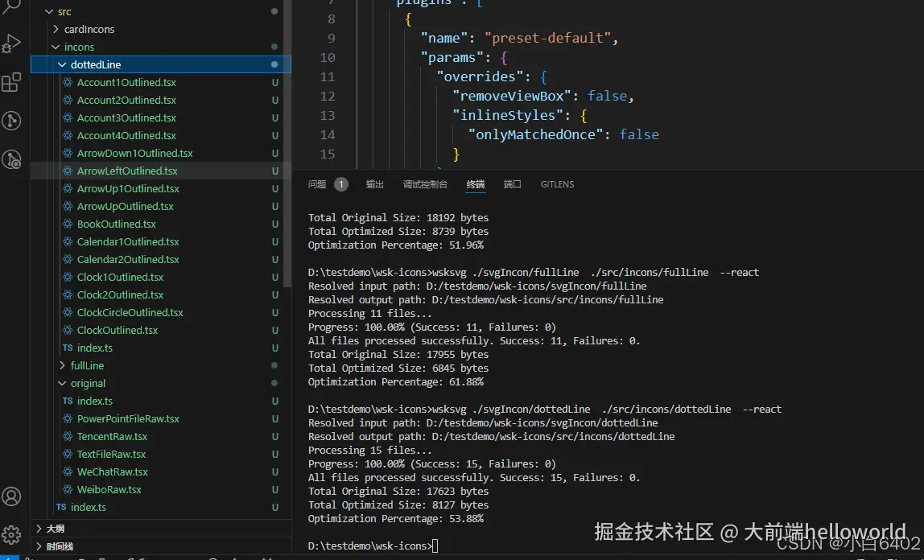Open the Search icon in activity bar
Screen dimensions: 924x560
coord(11,6)
